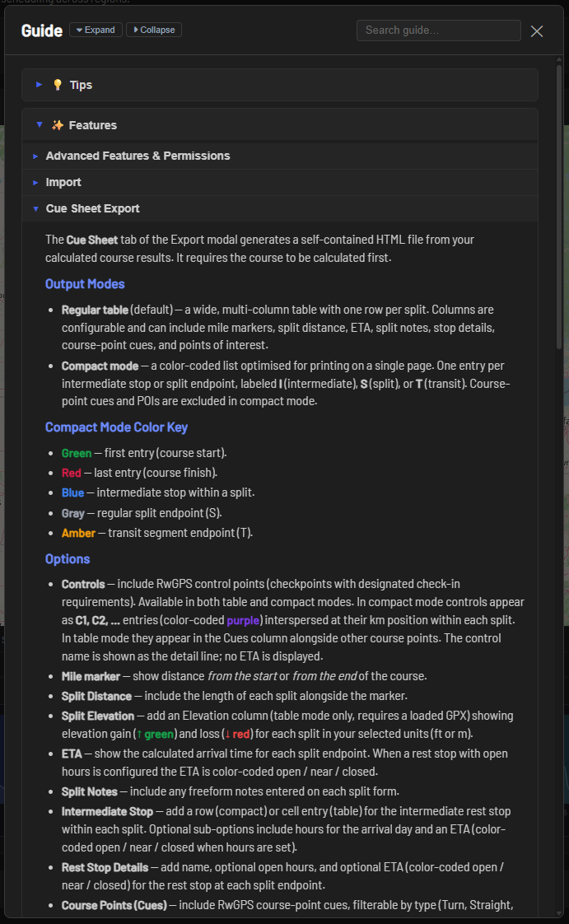This screenshot has height=924, width=569.
Task: Click the sparkles Features icon
Action: [x=57, y=125]
